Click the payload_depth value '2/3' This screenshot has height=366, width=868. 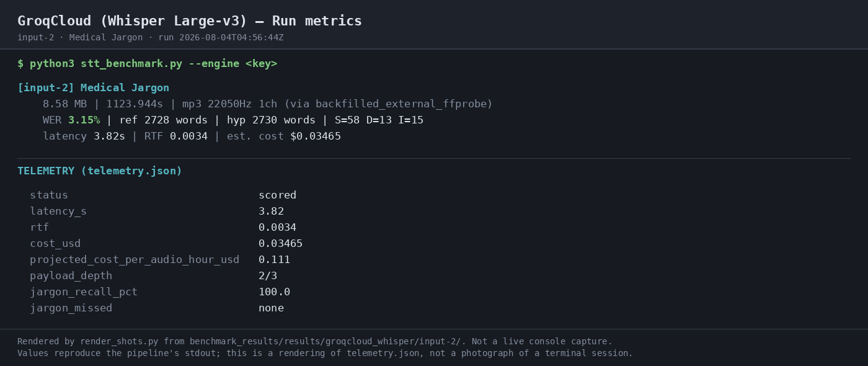pos(268,276)
